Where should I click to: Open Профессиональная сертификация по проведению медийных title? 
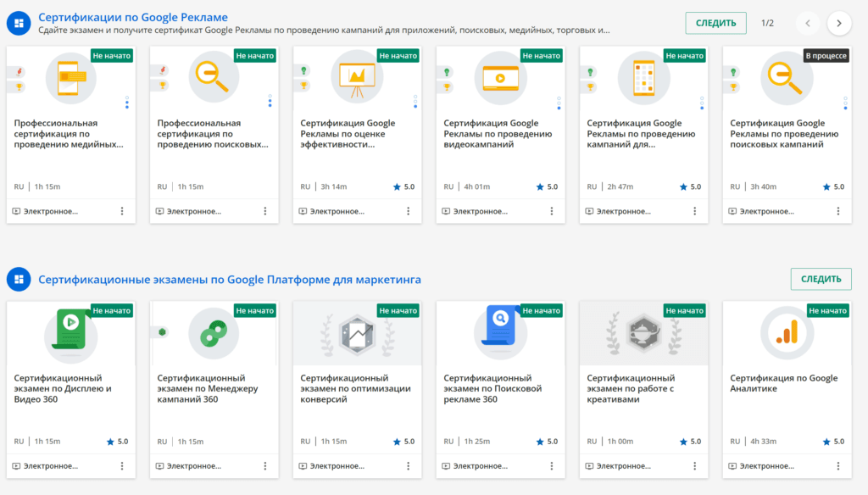[x=69, y=133]
